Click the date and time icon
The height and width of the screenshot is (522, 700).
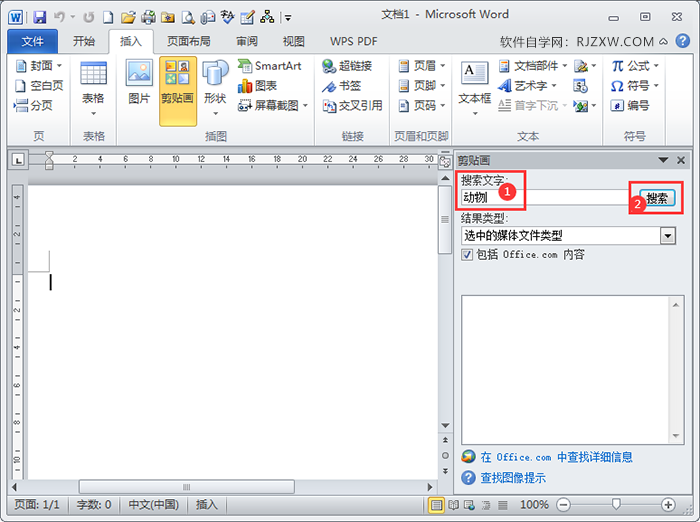point(580,86)
